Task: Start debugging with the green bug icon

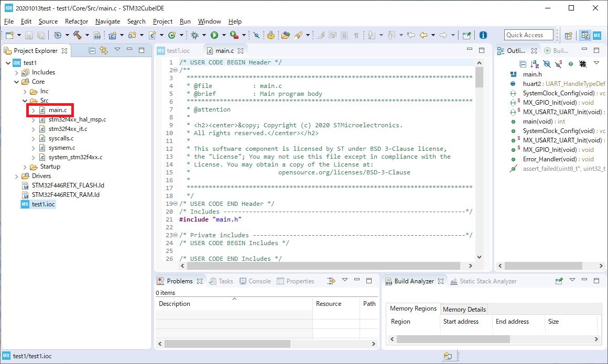Action: 195,35
